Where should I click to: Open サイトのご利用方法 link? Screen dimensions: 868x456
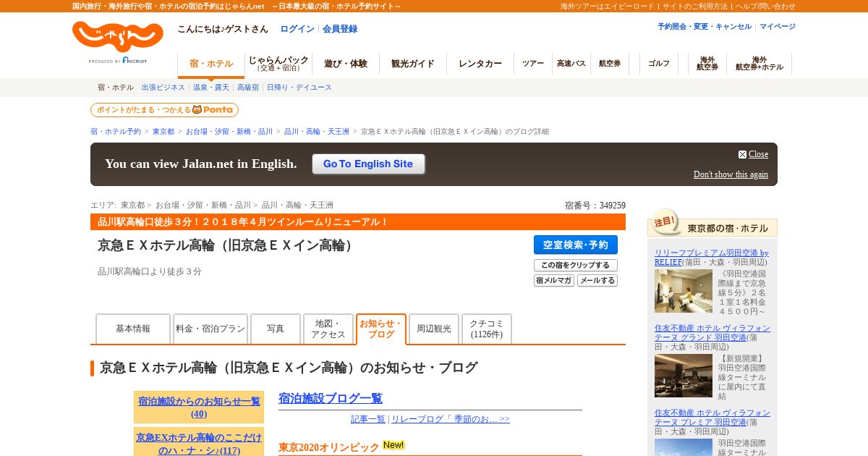click(x=695, y=6)
